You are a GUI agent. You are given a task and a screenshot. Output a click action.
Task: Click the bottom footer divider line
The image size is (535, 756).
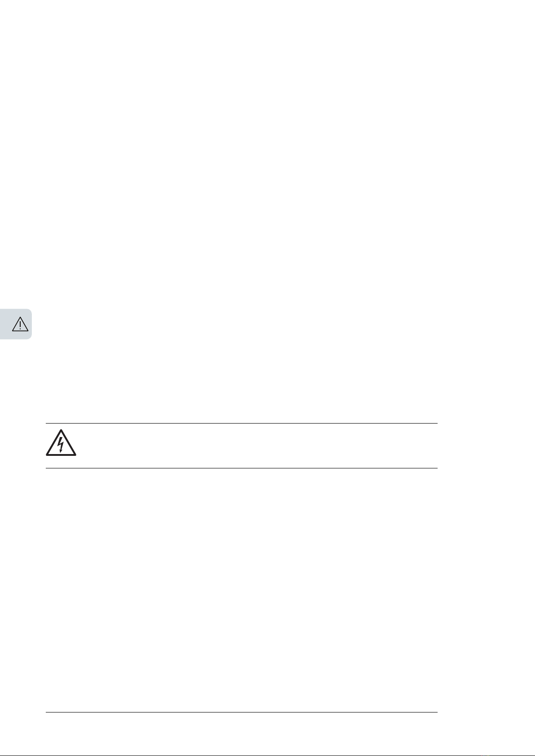(241, 712)
